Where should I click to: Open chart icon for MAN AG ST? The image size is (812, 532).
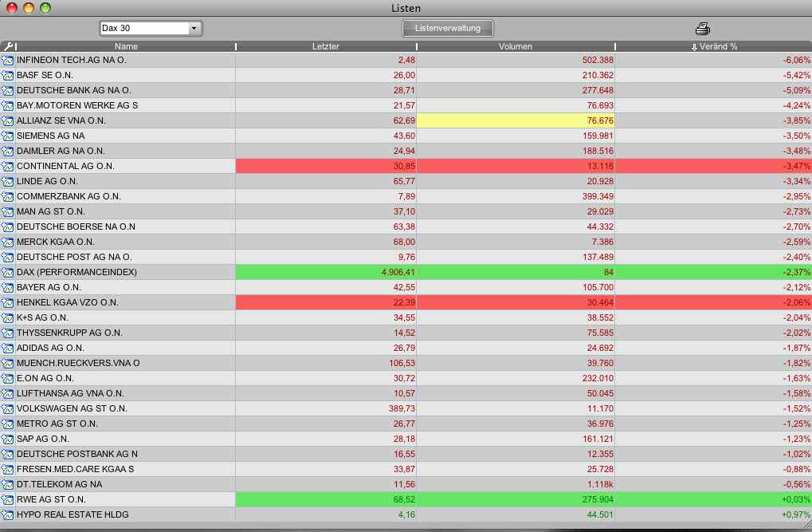point(8,212)
